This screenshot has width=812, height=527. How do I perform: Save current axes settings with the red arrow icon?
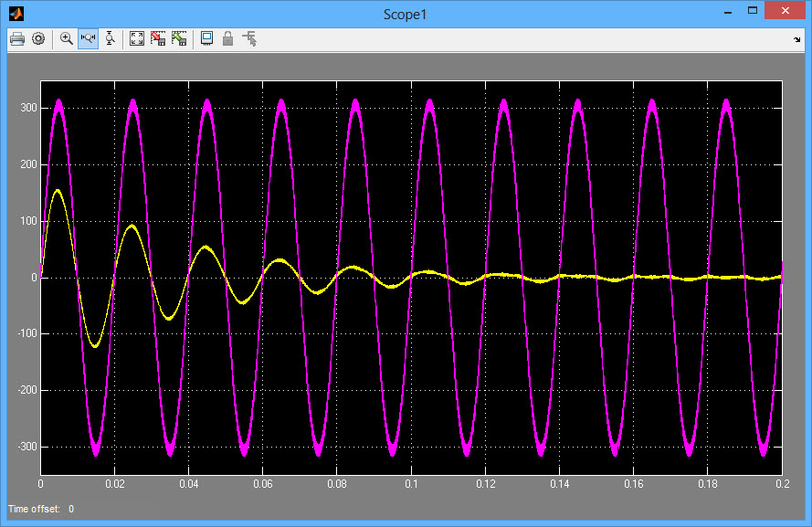pyautogui.click(x=158, y=39)
